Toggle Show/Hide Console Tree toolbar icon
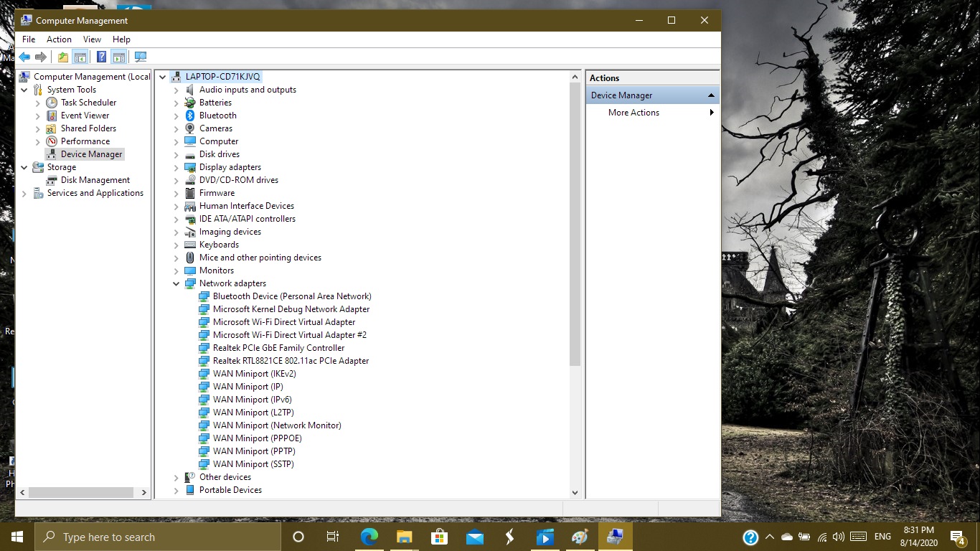Image resolution: width=980 pixels, height=551 pixels. pos(80,57)
